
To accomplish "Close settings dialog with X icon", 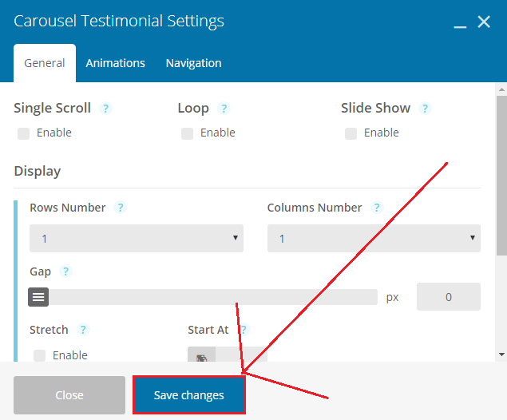I will (x=484, y=22).
